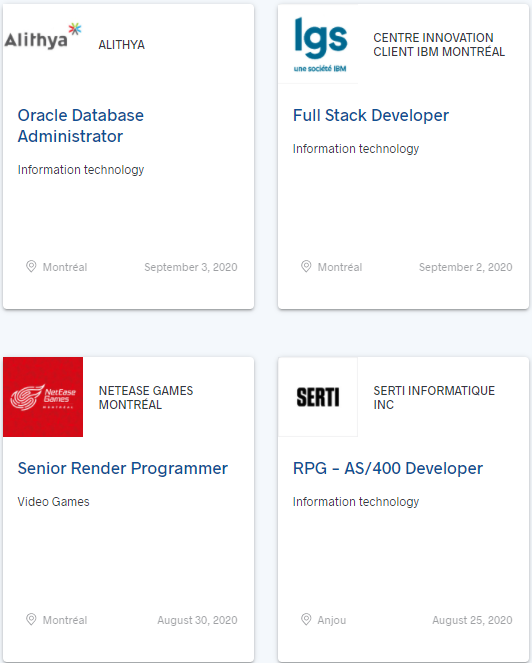Screen dimensions: 532x663
Task: Click the LGS IBM company logo
Action: [x=320, y=44]
